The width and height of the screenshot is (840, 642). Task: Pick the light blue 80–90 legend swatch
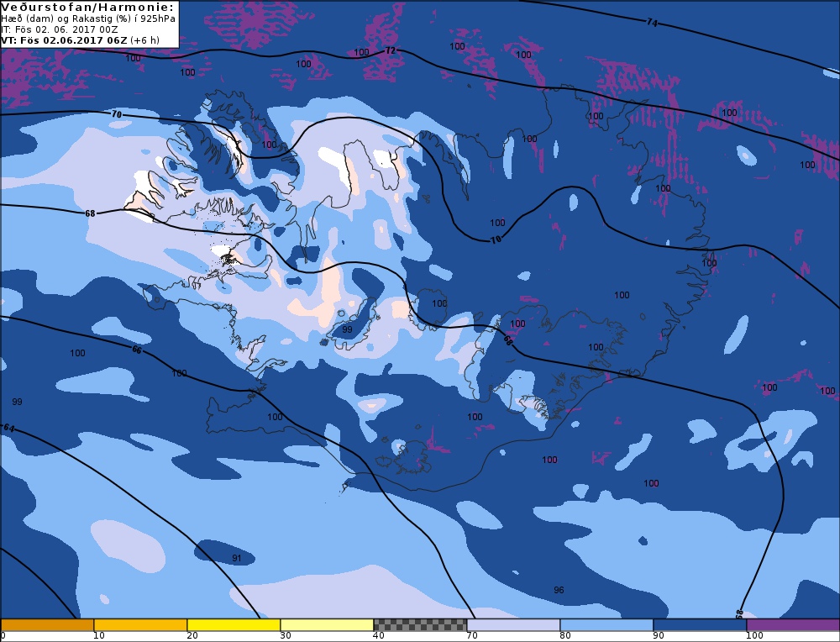pos(606,625)
